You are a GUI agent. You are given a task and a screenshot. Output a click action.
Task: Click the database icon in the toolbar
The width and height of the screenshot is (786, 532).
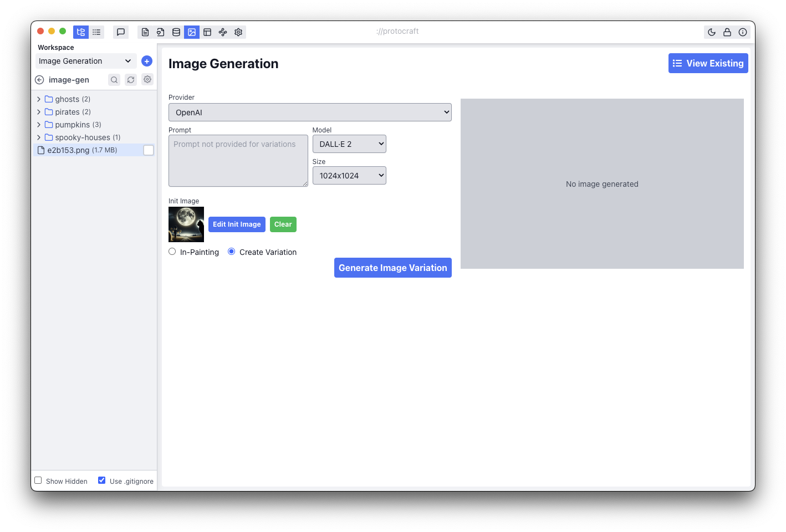click(176, 32)
